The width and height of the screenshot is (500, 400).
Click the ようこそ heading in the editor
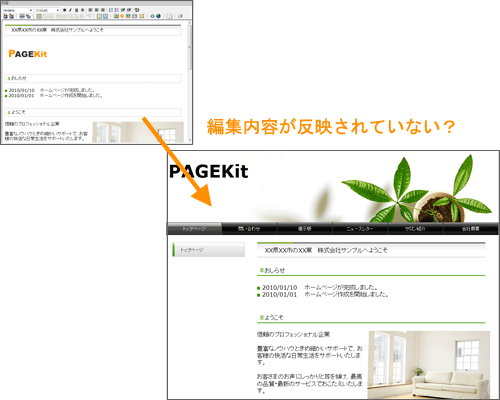click(x=93, y=112)
